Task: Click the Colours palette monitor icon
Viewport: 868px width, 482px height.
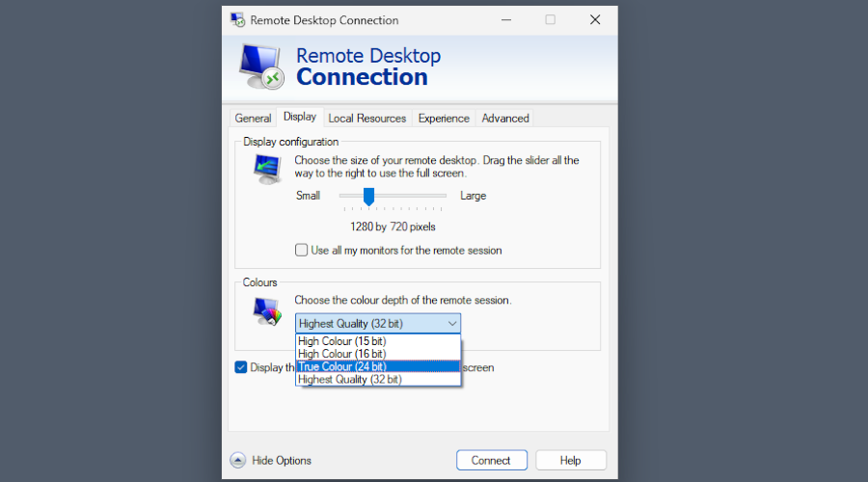Action: click(267, 311)
